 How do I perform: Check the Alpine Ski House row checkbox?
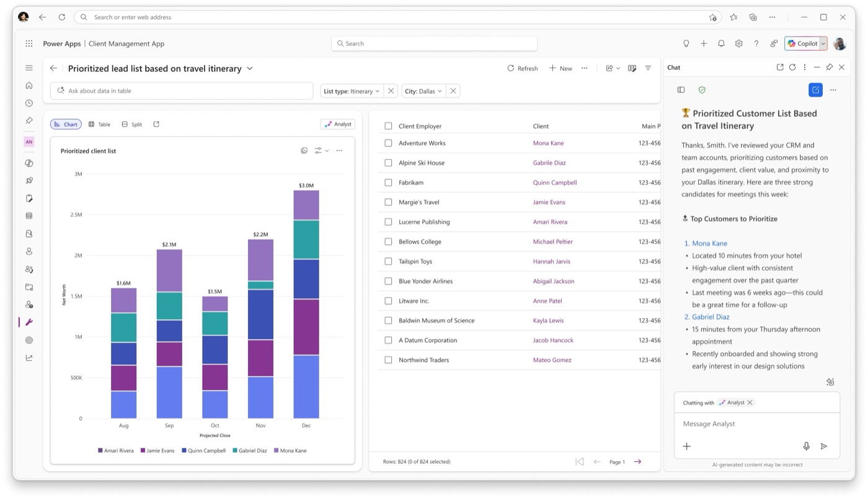pyautogui.click(x=388, y=163)
